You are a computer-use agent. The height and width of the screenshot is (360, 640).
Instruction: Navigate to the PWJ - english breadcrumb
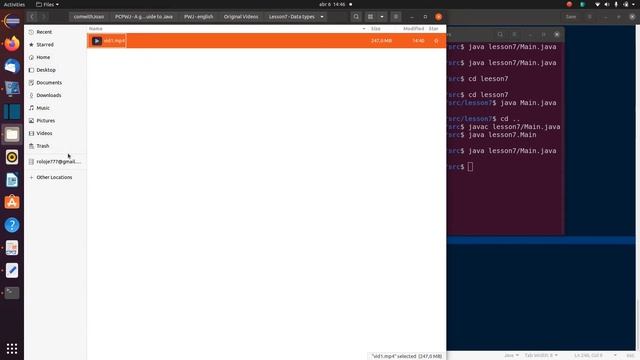[198, 17]
